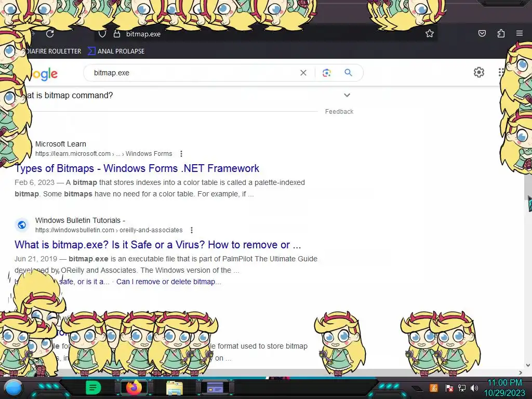Open 'Can I remove or delete bitmap' sitelink
This screenshot has height=399, width=532.
click(x=169, y=282)
